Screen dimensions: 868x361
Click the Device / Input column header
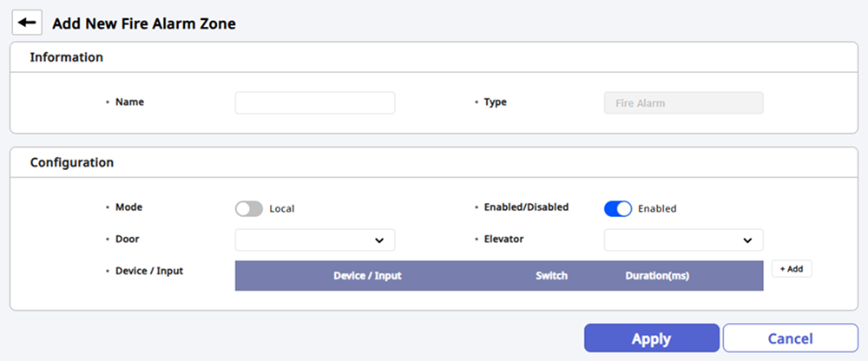(367, 276)
